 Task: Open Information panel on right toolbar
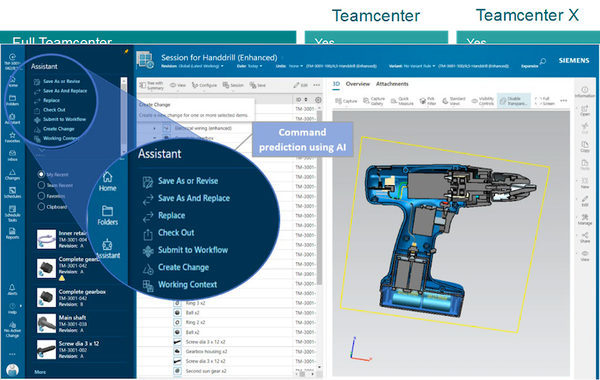585,92
